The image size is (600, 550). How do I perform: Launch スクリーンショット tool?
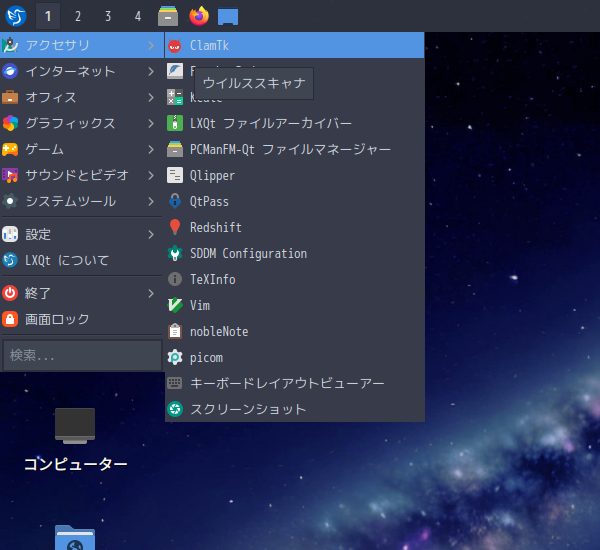295,409
